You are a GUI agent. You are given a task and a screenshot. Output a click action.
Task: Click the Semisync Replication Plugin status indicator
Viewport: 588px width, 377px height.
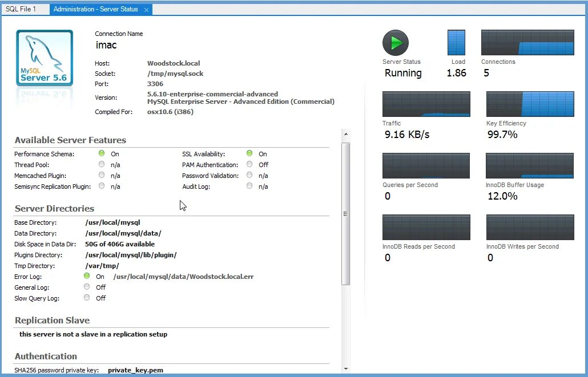point(102,185)
